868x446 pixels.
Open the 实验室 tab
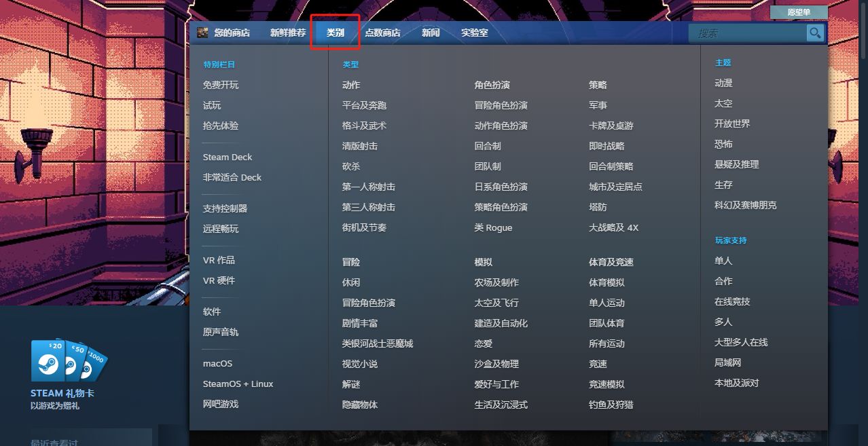point(474,33)
